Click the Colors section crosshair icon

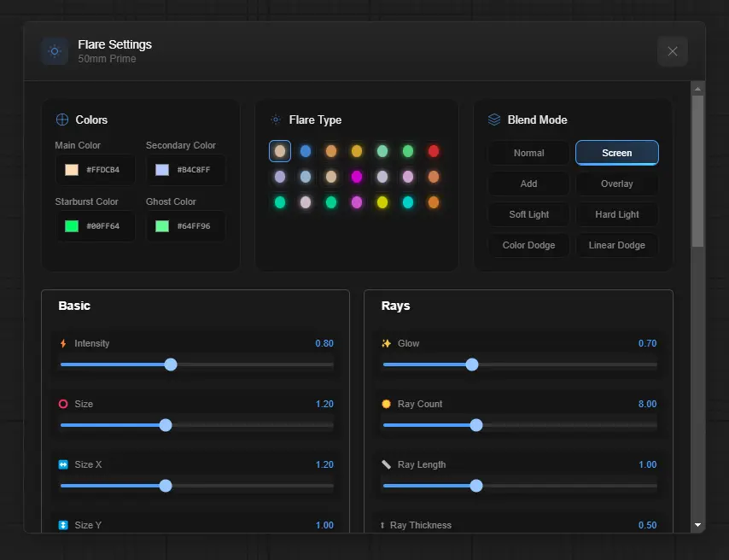[62, 120]
